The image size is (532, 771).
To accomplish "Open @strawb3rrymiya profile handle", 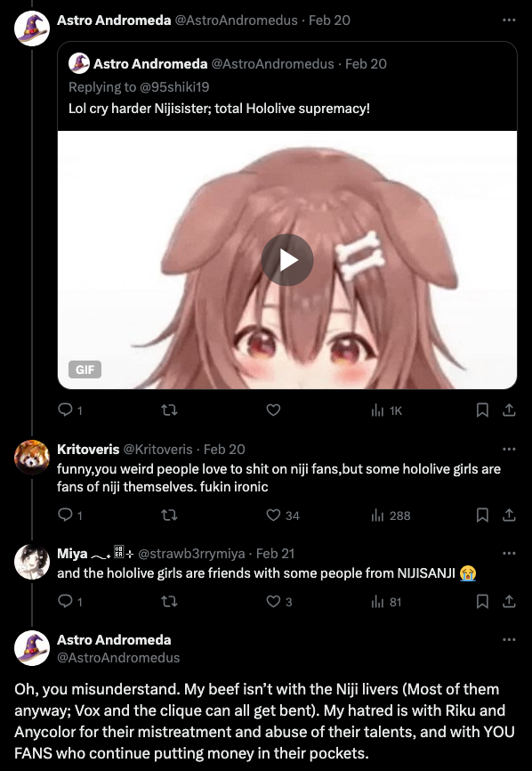I will 191,553.
